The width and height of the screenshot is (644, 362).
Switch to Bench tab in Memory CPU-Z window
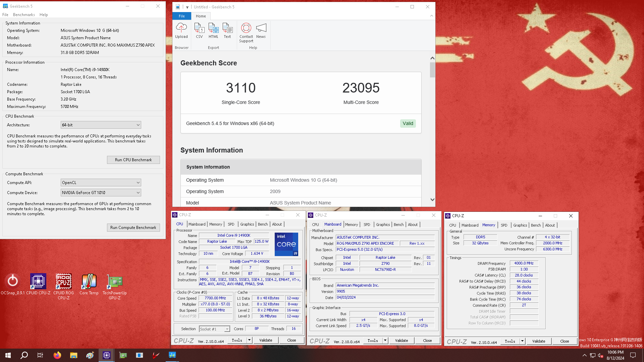point(536,225)
